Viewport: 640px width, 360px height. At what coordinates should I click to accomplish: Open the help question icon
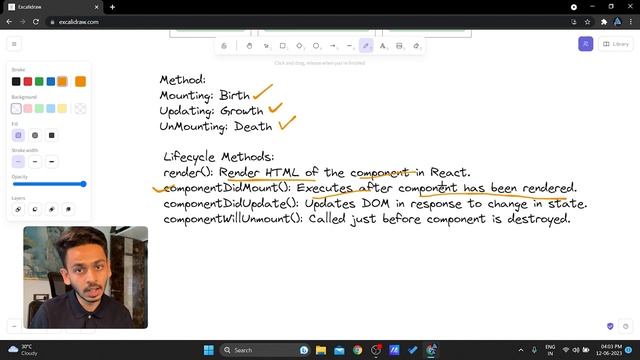point(625,326)
